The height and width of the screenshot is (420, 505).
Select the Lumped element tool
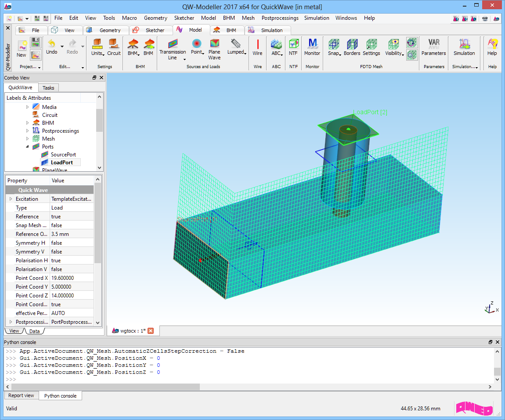[236, 47]
